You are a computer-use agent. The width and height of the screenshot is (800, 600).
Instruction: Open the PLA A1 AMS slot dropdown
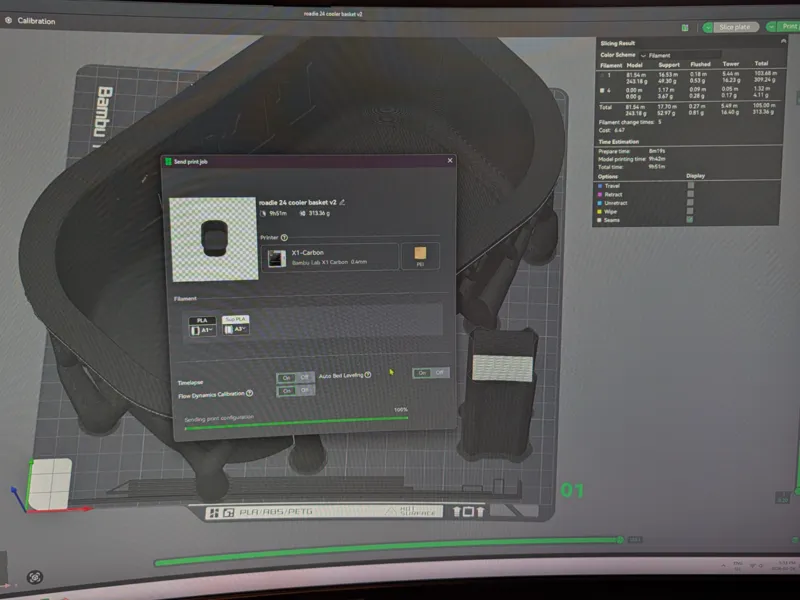(203, 331)
